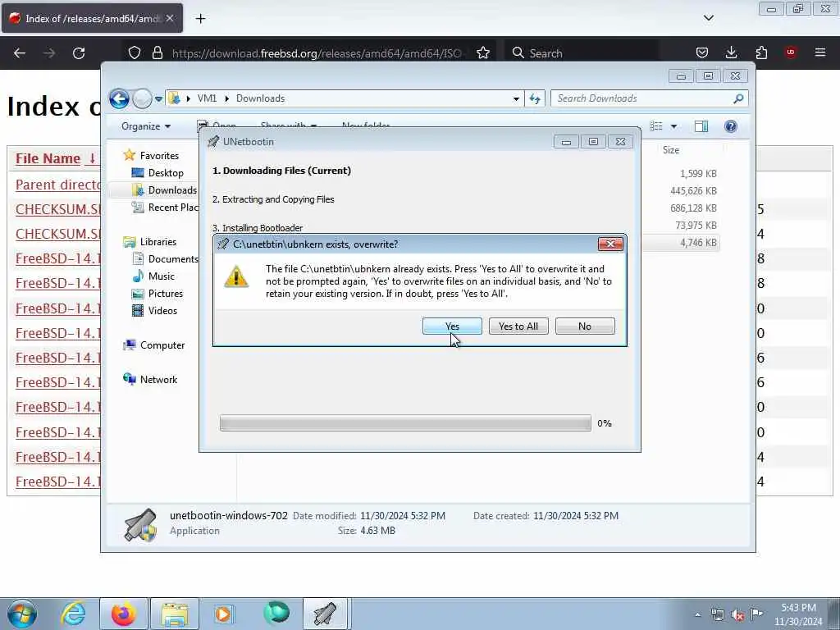Click VM1 in the address breadcrumb
Screen dimensions: 840x630
pyautogui.click(x=207, y=98)
